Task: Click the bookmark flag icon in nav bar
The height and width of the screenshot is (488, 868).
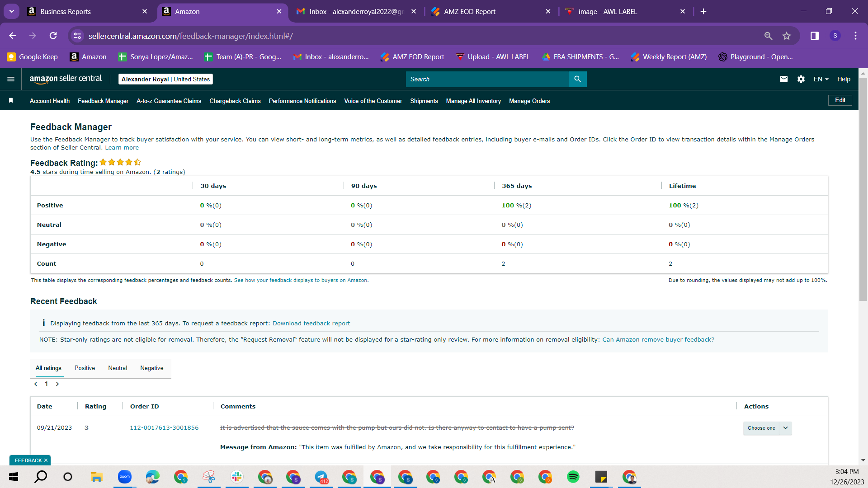Action: click(11, 100)
